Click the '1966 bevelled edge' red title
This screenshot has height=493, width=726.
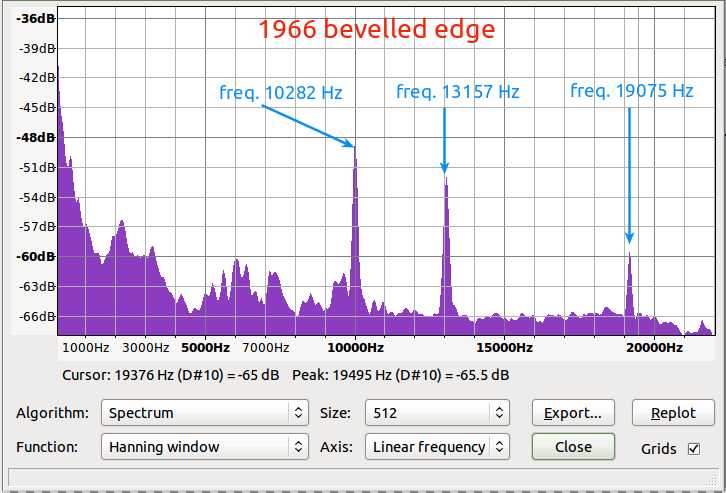(376, 29)
